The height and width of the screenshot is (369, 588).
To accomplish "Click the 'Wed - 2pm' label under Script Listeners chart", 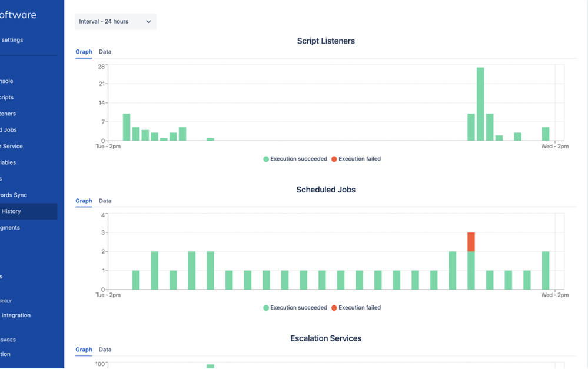I will click(554, 147).
